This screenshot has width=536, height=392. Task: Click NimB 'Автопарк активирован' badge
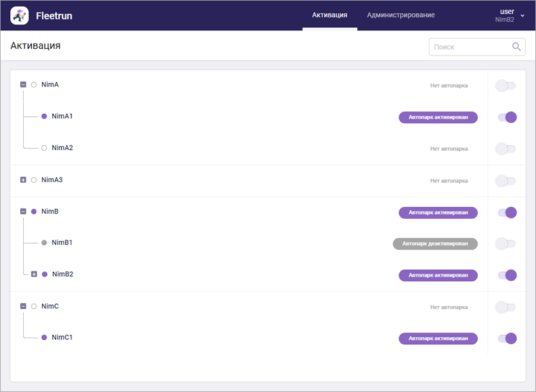[438, 213]
